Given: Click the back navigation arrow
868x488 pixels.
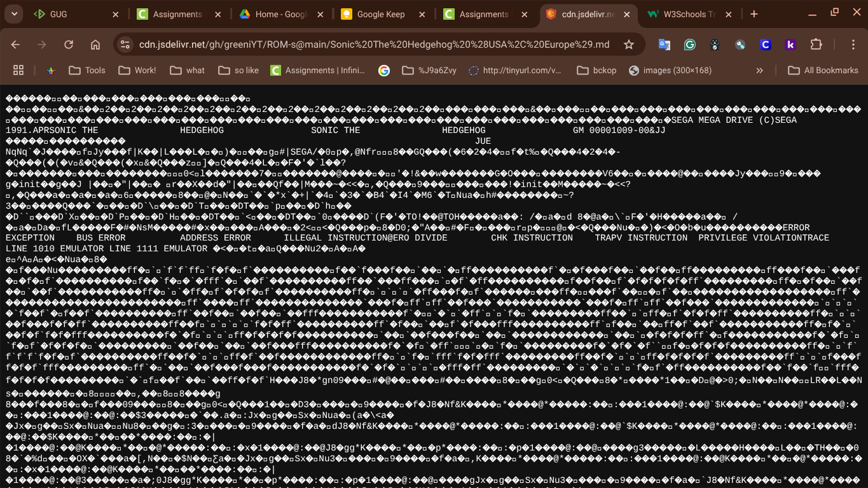Looking at the screenshot, I should (x=15, y=45).
